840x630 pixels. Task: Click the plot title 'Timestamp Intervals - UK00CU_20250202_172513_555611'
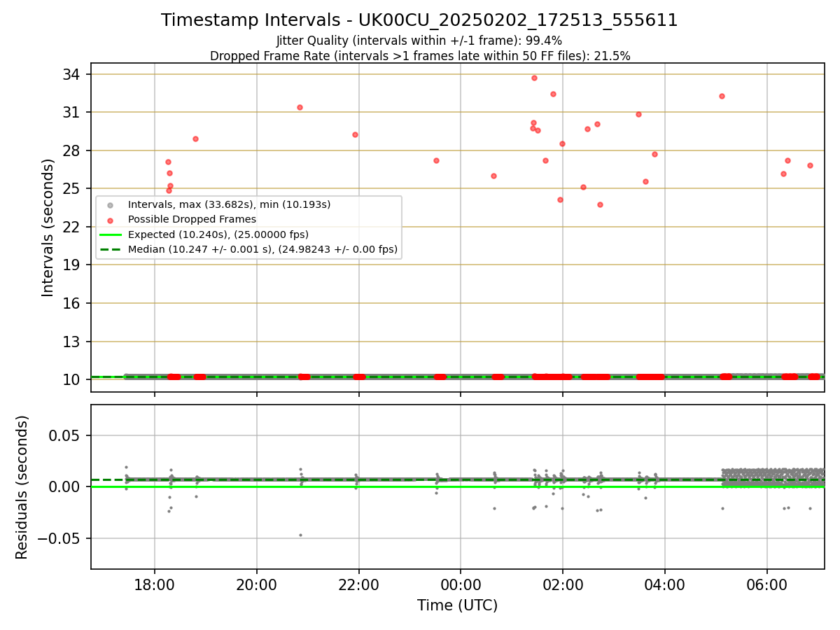click(x=419, y=20)
